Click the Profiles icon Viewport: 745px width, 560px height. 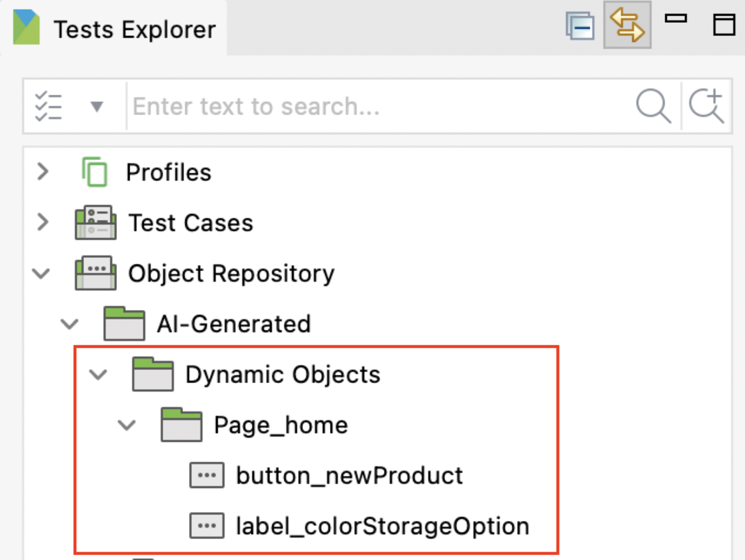(x=96, y=172)
